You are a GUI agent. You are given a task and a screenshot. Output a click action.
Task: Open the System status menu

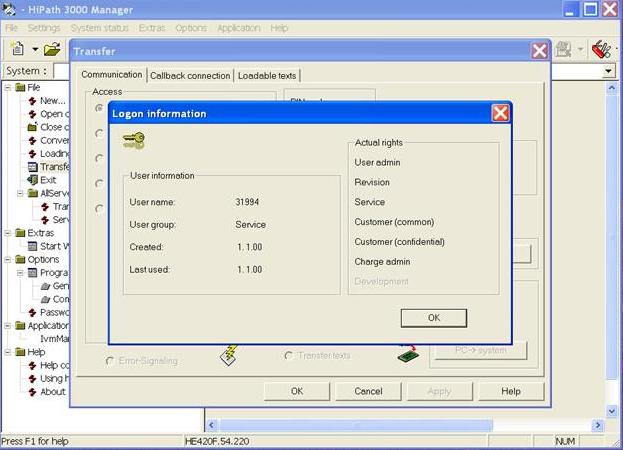click(x=99, y=28)
